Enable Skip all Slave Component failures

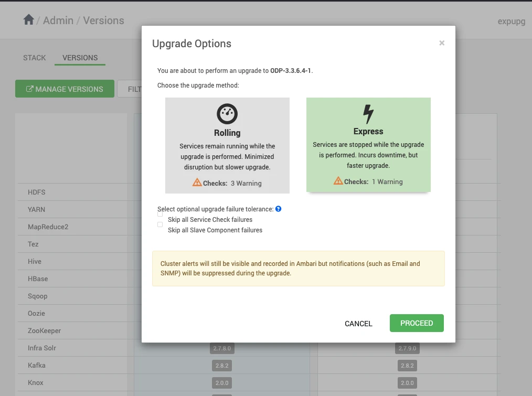[x=160, y=224]
